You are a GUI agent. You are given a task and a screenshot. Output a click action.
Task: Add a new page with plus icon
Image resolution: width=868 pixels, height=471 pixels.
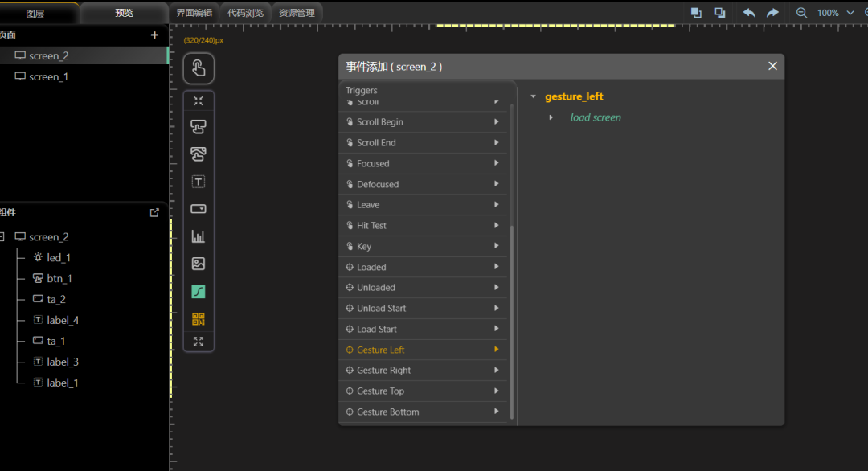point(154,35)
